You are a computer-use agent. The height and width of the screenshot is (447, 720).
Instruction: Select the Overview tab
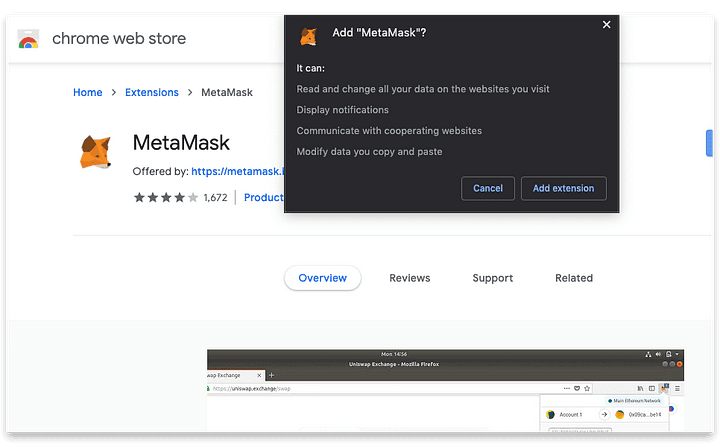coord(322,278)
